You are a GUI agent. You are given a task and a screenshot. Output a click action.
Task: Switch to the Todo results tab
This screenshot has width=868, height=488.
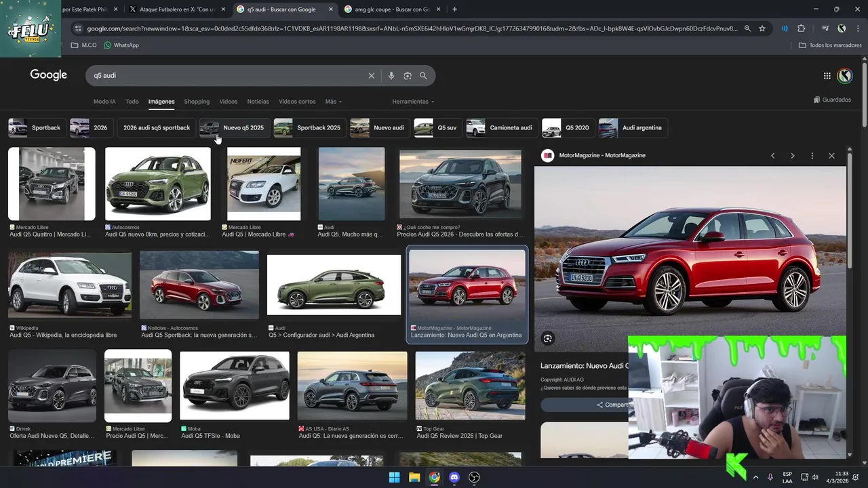point(132,102)
